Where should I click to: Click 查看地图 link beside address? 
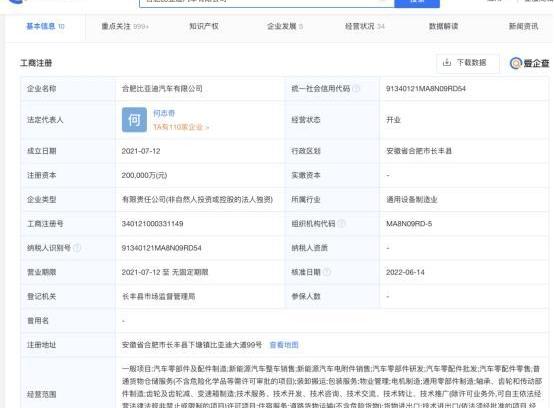coord(284,345)
